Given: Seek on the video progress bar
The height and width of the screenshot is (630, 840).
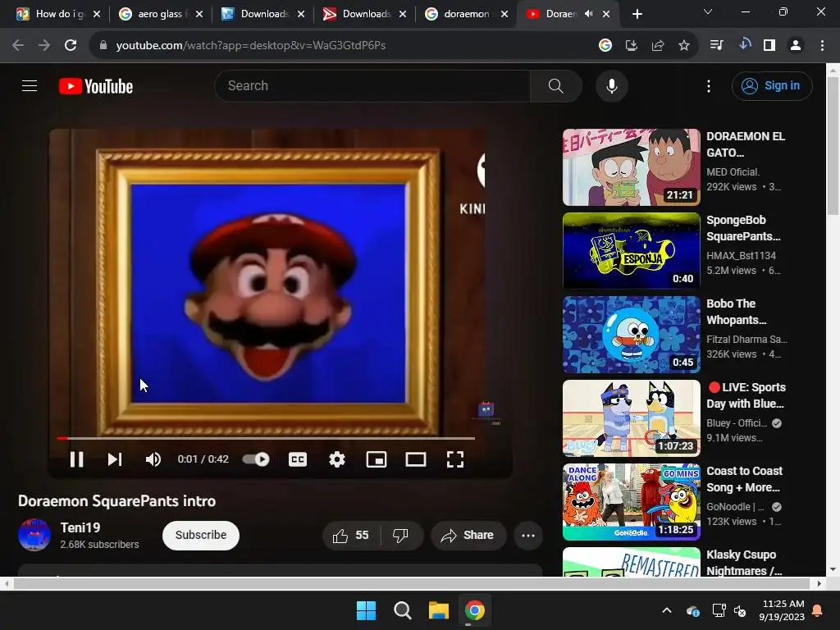Looking at the screenshot, I should coord(266,438).
